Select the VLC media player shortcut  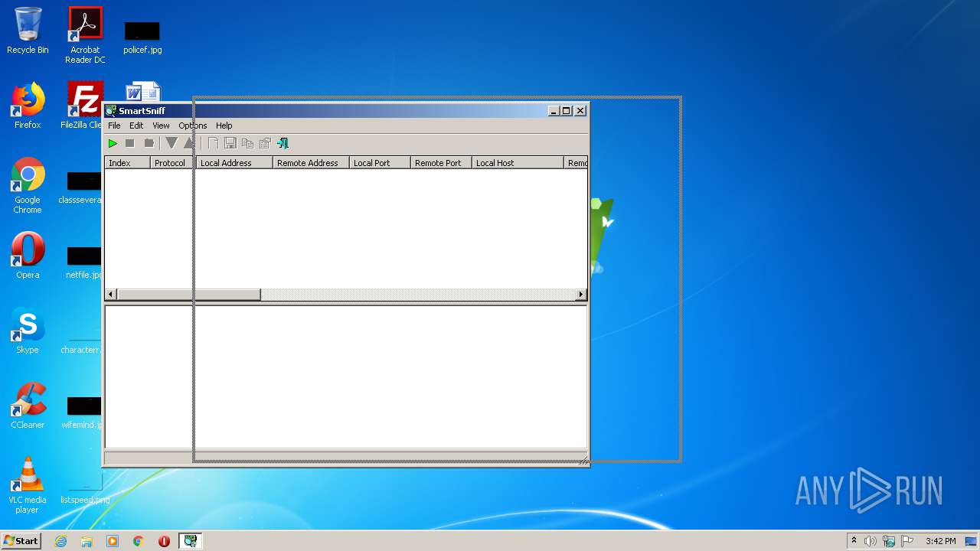[28, 485]
